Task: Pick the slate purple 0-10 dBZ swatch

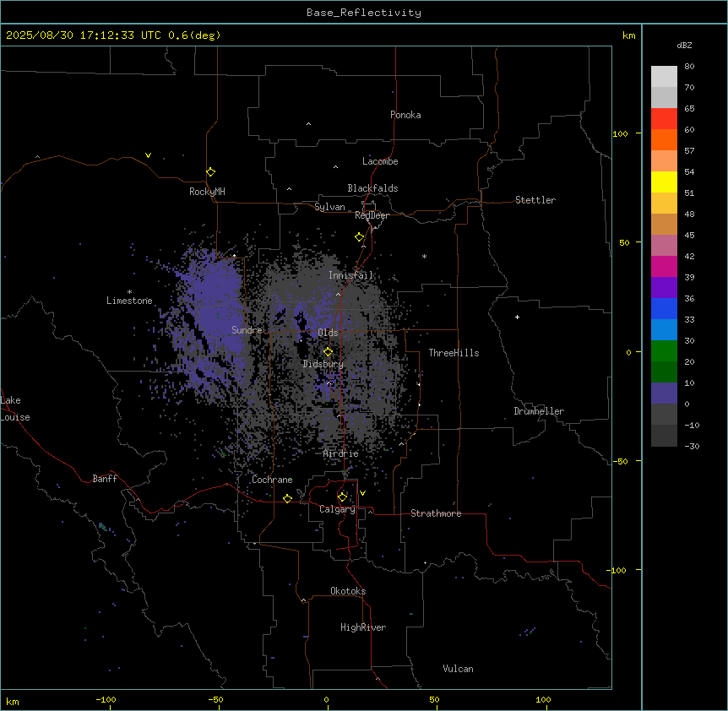Action: pos(664,393)
